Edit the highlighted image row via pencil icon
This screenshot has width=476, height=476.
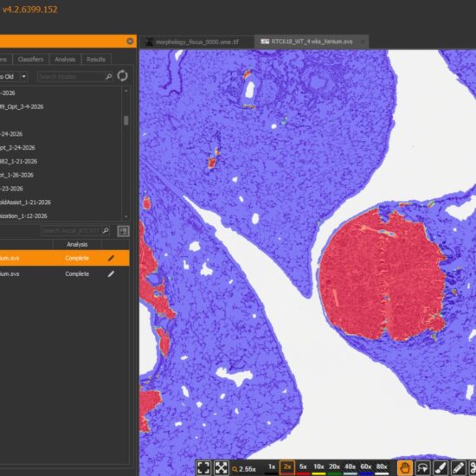coord(111,258)
